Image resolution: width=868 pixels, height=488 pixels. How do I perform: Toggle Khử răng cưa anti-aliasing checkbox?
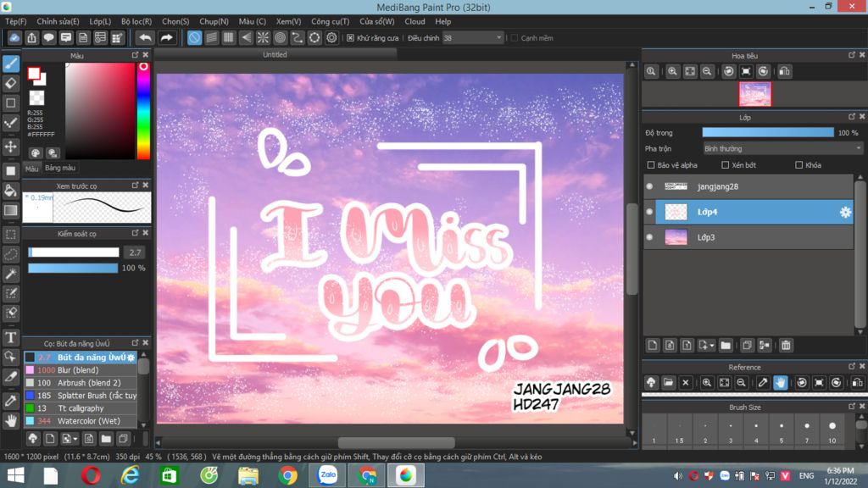pyautogui.click(x=350, y=38)
